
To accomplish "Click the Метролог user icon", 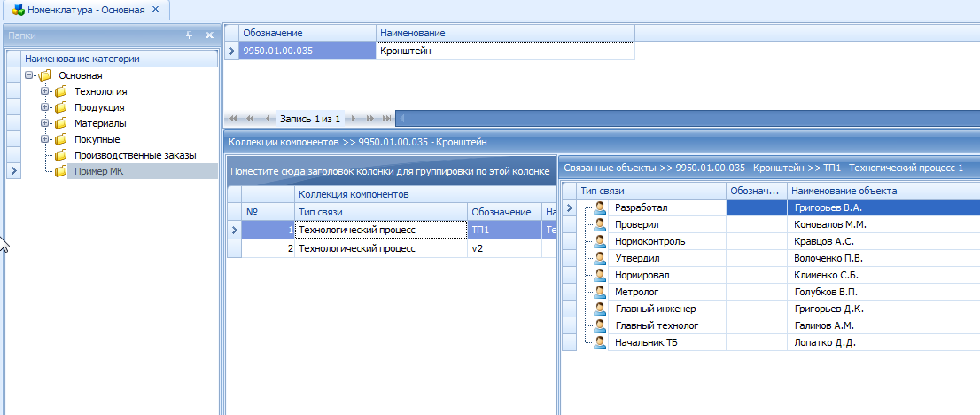I will coord(601,292).
